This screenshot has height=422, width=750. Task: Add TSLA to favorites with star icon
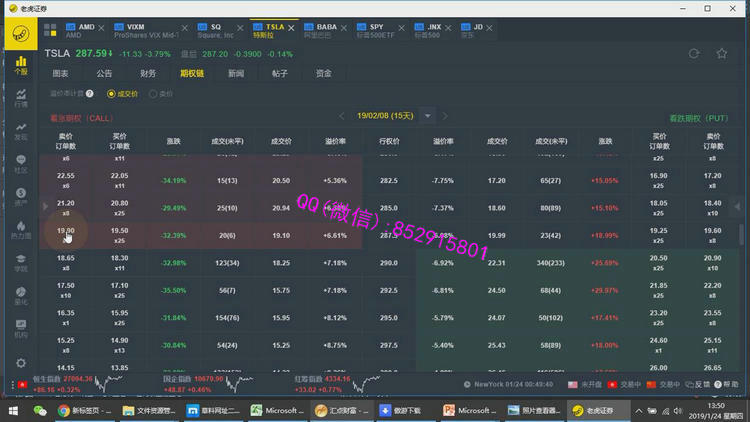(722, 54)
